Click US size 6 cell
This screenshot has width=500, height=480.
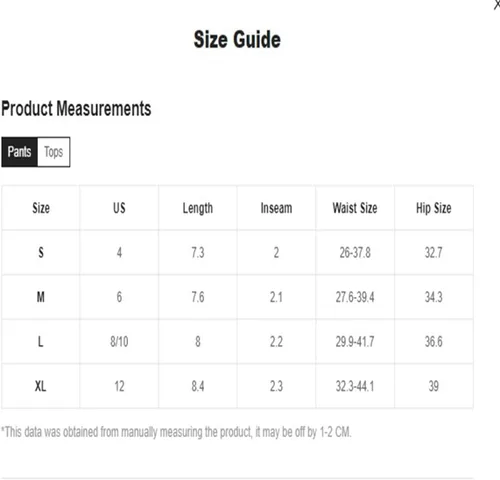pyautogui.click(x=119, y=297)
